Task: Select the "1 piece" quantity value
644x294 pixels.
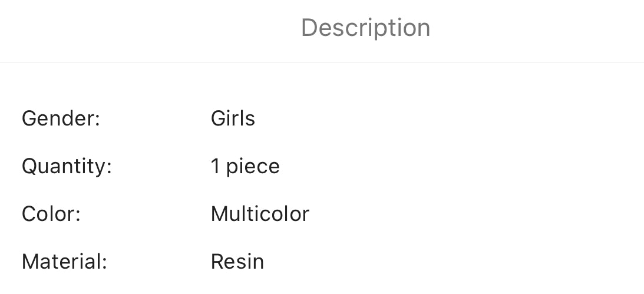Action: click(x=245, y=166)
